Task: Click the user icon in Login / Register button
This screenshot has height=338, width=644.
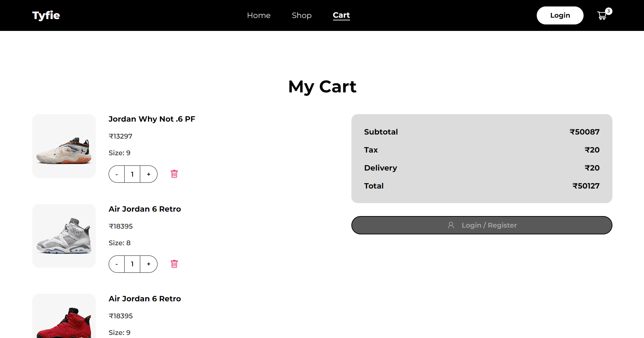Action: (x=451, y=225)
